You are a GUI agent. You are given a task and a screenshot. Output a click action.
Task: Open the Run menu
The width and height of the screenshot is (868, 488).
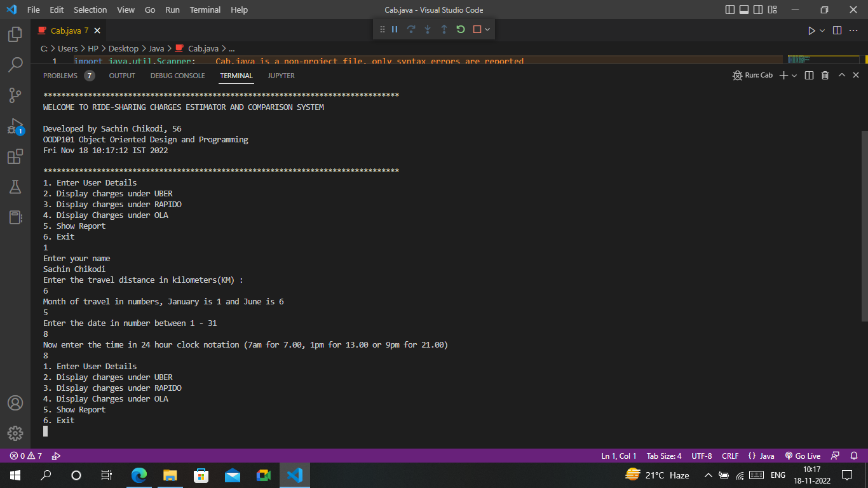click(x=172, y=10)
